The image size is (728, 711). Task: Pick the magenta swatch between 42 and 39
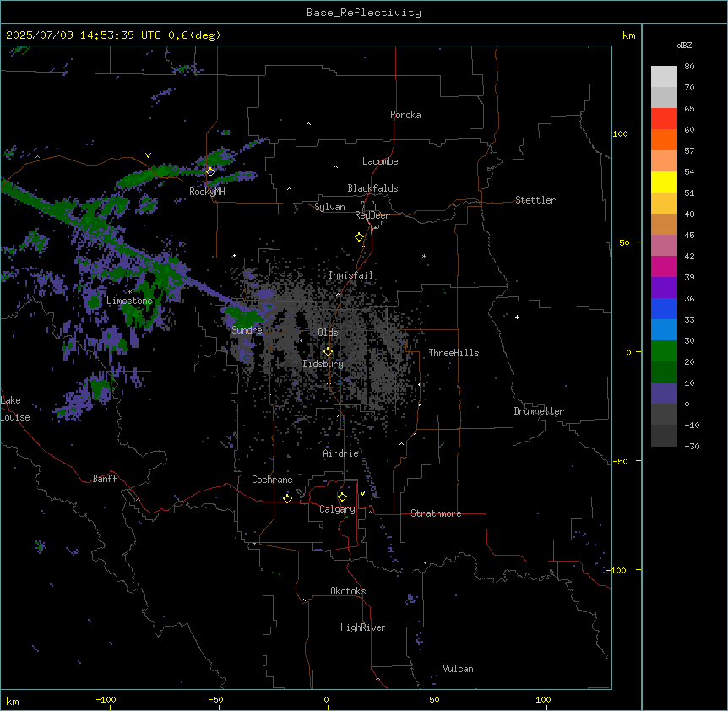[x=664, y=266]
